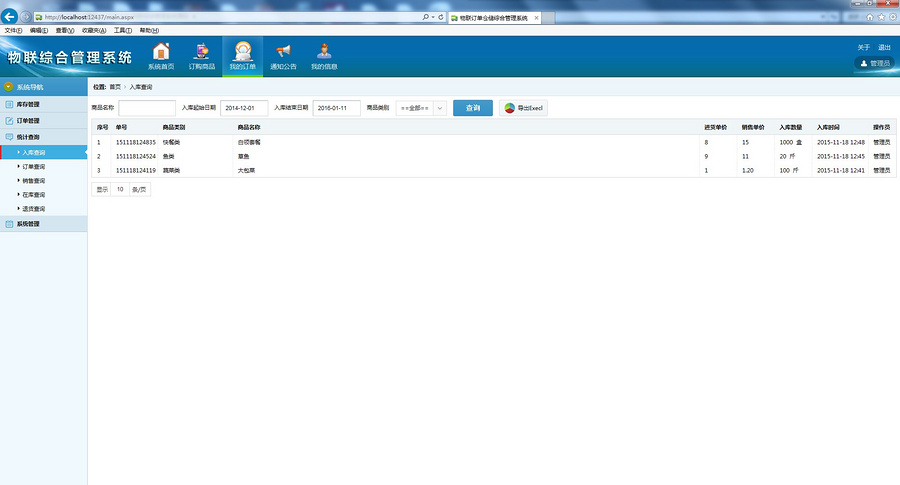Open the 文件(F) browser menu
This screenshot has width=900, height=485.
click(13, 30)
